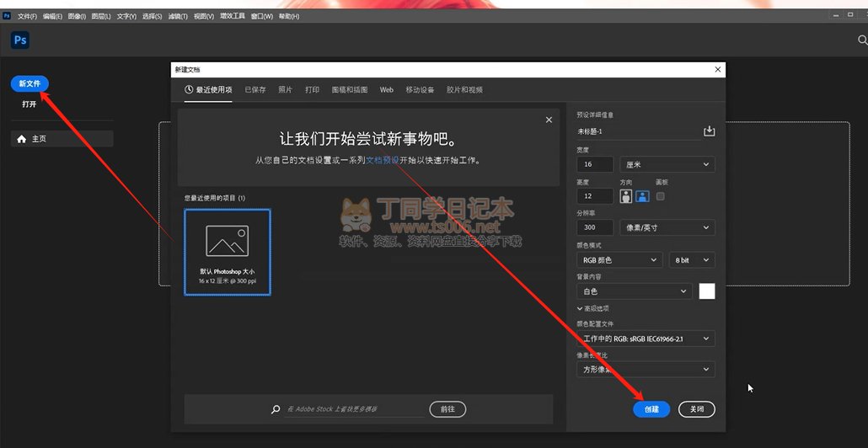Select portrait orientation icon
Image resolution: width=868 pixels, height=448 pixels.
pyautogui.click(x=626, y=196)
